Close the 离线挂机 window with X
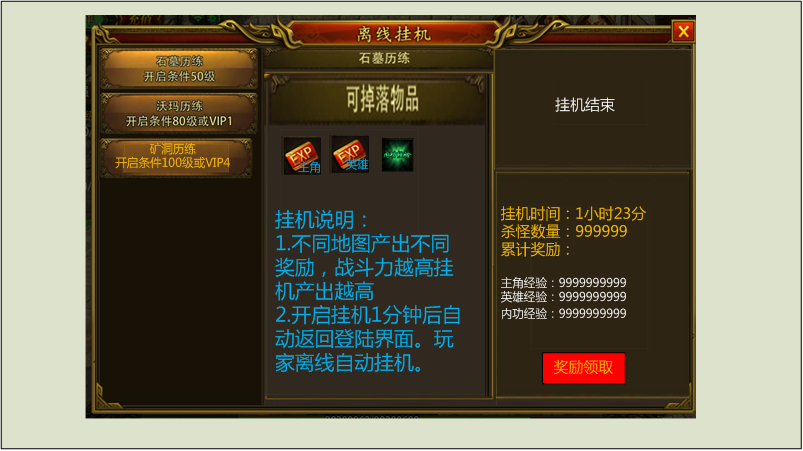Image resolution: width=803 pixels, height=451 pixels. click(683, 32)
